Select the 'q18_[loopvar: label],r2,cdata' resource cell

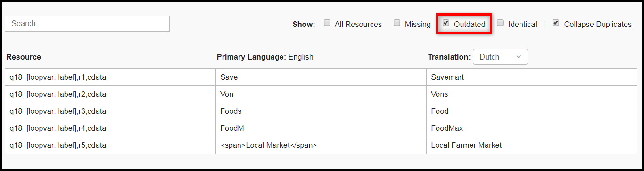click(x=110, y=94)
